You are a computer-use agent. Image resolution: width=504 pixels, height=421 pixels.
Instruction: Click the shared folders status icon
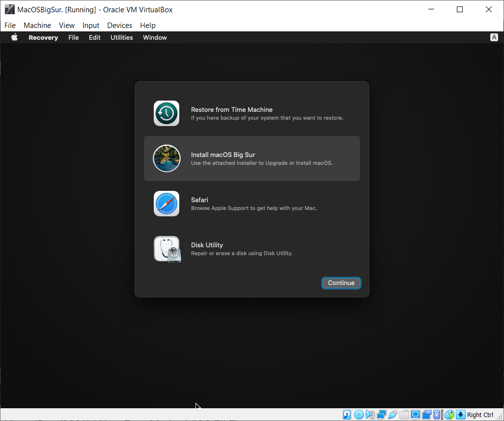pyautogui.click(x=404, y=415)
